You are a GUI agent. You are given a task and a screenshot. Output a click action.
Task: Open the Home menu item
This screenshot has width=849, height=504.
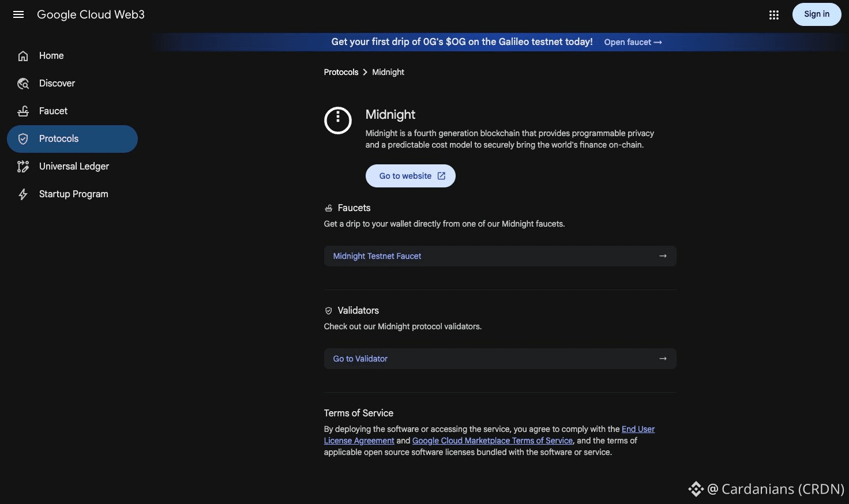pyautogui.click(x=72, y=56)
